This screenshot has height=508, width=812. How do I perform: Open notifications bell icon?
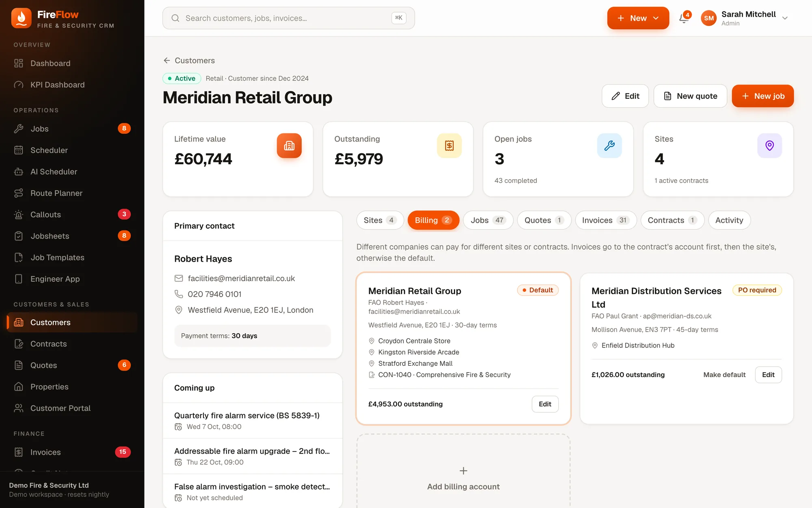[684, 18]
